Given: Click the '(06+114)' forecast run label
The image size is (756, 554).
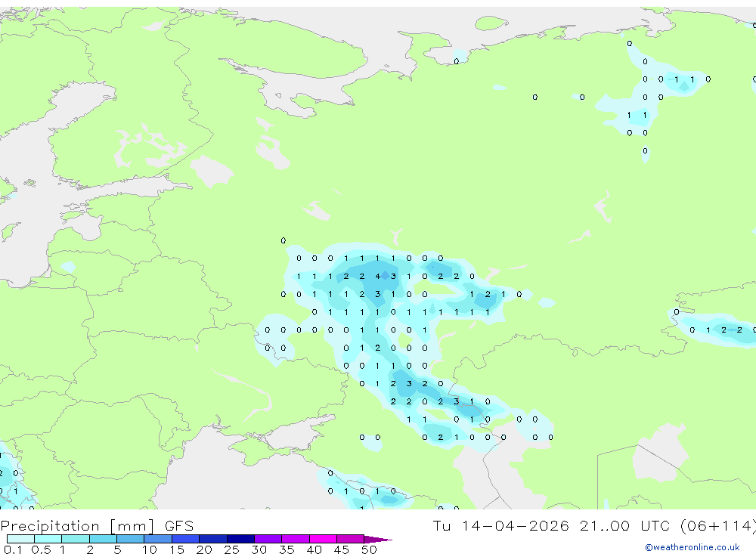Looking at the screenshot, I should pyautogui.click(x=717, y=525).
